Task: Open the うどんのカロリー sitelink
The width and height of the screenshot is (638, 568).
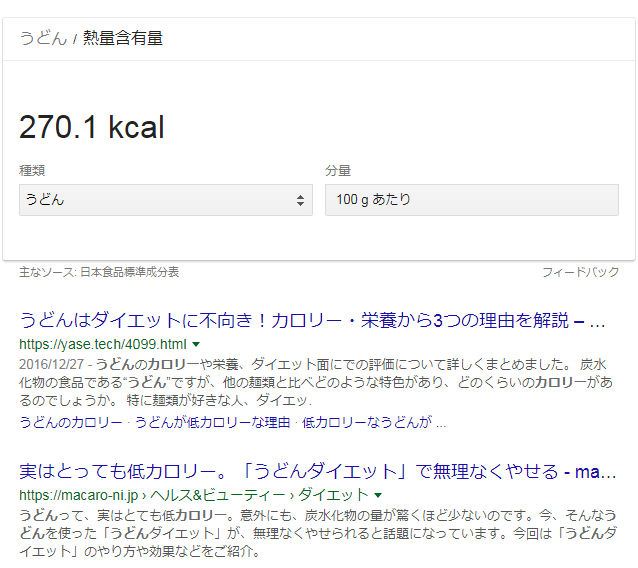Action: (72, 422)
